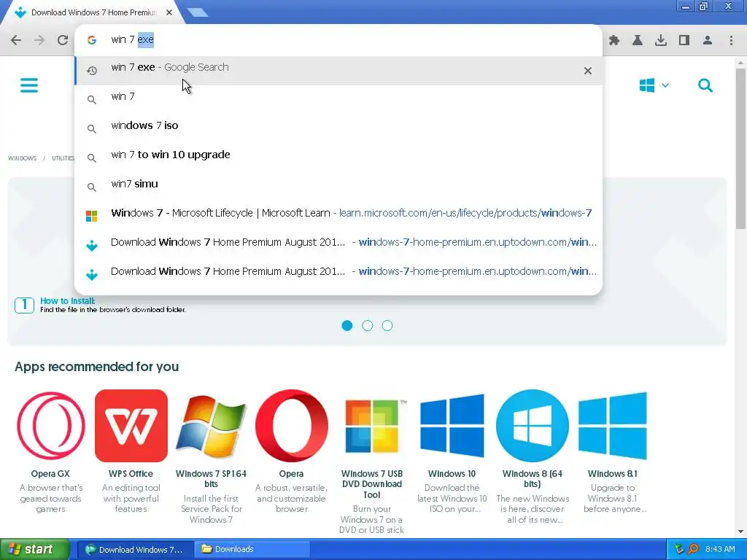Open a new browser tab
Viewport: 747px width, 560px height.
coord(197,12)
